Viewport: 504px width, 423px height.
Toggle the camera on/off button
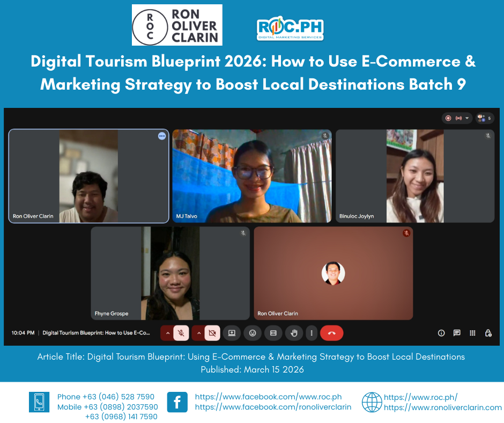212,333
